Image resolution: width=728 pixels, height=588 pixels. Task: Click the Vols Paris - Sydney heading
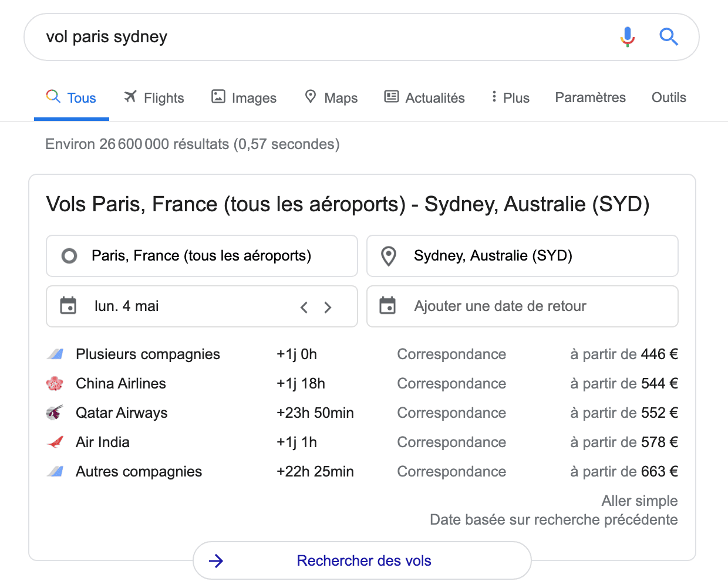point(348,204)
